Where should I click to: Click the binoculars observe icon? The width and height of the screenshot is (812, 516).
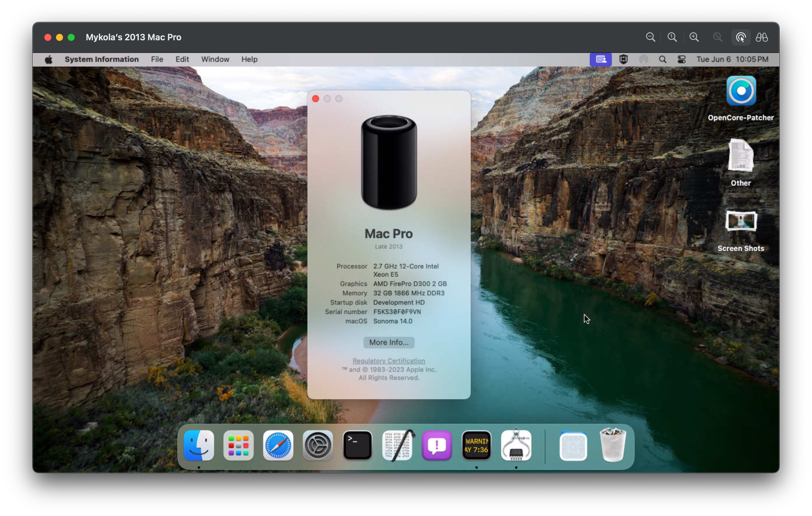(x=762, y=37)
